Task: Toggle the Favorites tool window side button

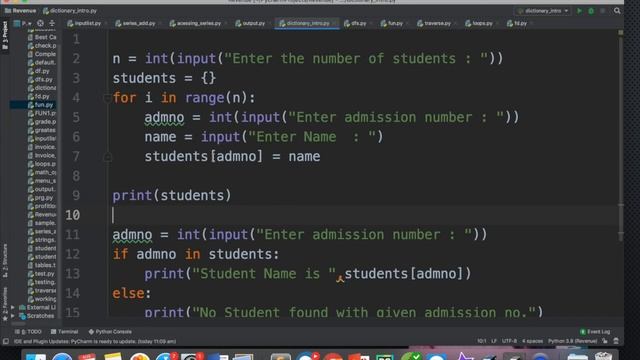Action: tap(5, 304)
